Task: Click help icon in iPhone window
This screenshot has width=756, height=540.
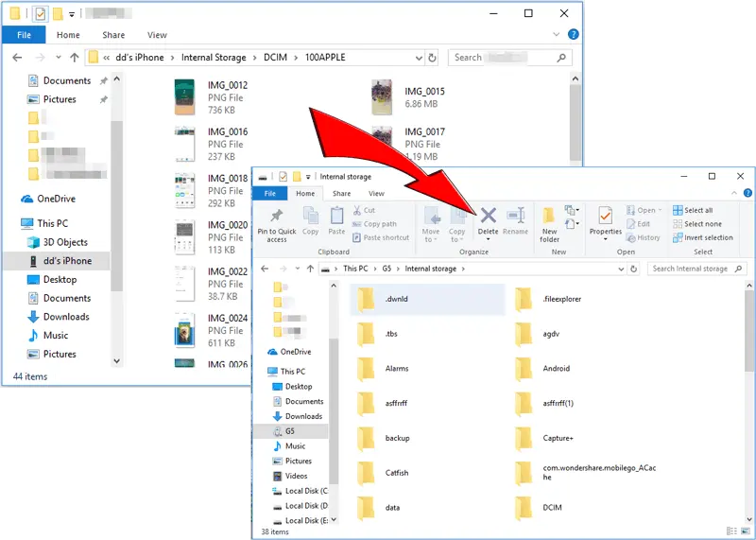Action: click(574, 34)
